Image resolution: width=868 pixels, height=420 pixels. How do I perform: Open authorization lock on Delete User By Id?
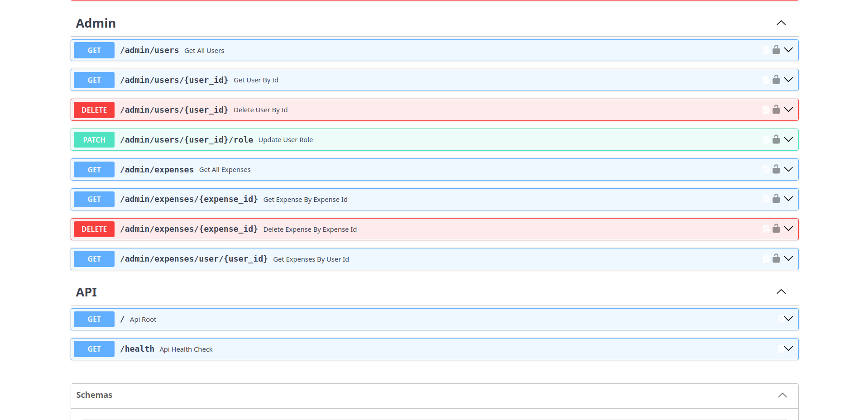click(x=776, y=110)
